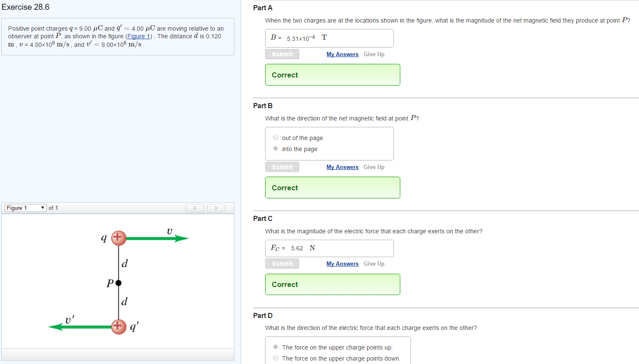Click the electric force Fc answer field

pyautogui.click(x=329, y=248)
